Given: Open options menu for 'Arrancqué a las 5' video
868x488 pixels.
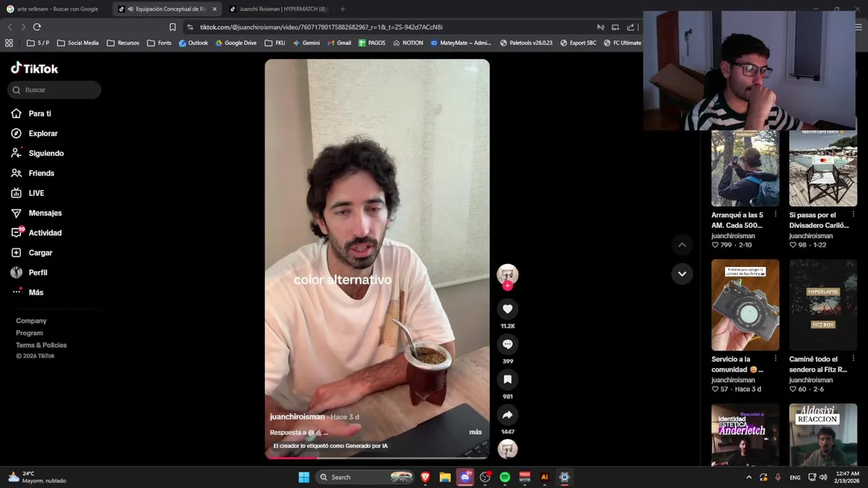Looking at the screenshot, I should (x=776, y=214).
